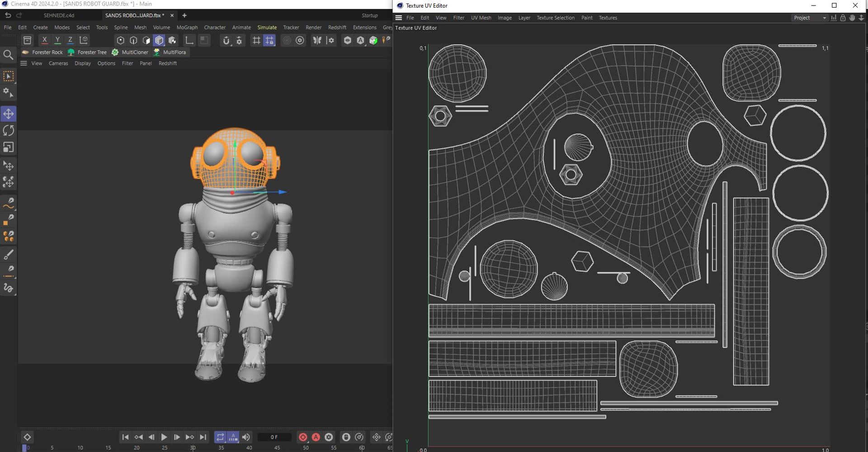Screen dimensions: 868x452
Task: Click the Record Active Objects button
Action: pos(303,437)
